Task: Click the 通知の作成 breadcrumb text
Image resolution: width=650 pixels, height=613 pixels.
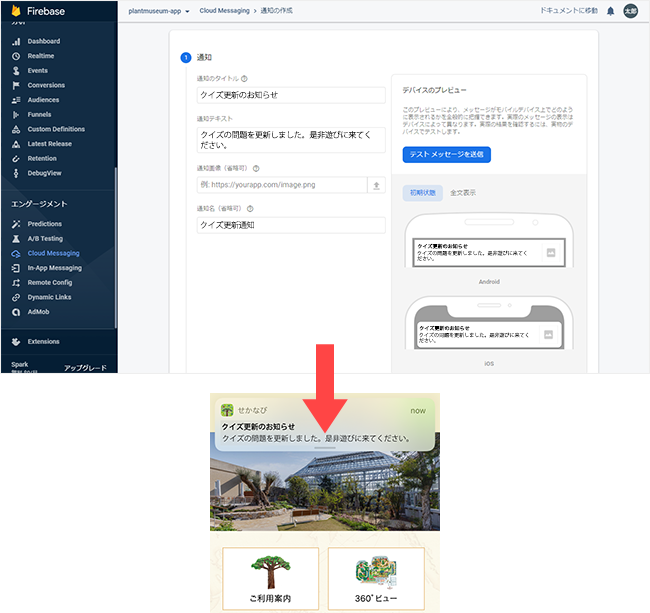Action: tap(276, 11)
